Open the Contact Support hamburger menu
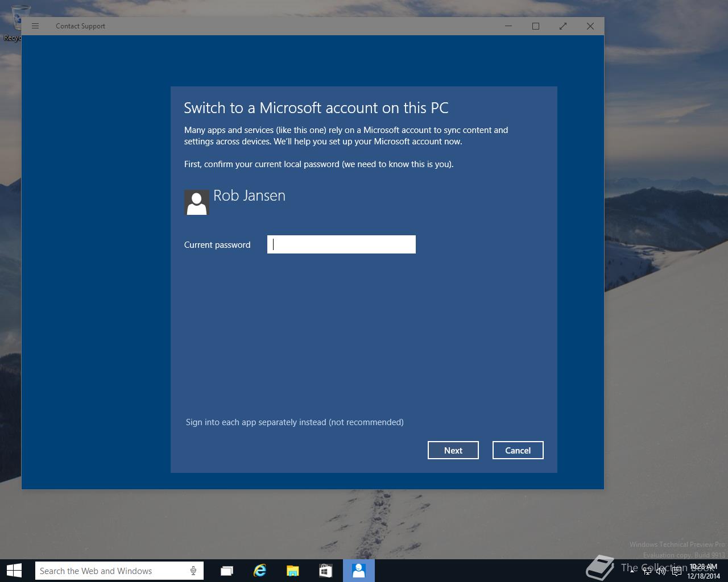This screenshot has height=582, width=728. point(35,26)
